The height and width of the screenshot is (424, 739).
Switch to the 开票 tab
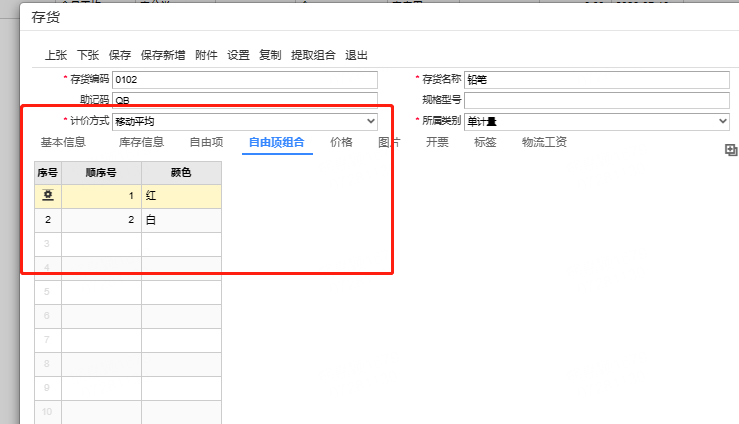pos(437,142)
